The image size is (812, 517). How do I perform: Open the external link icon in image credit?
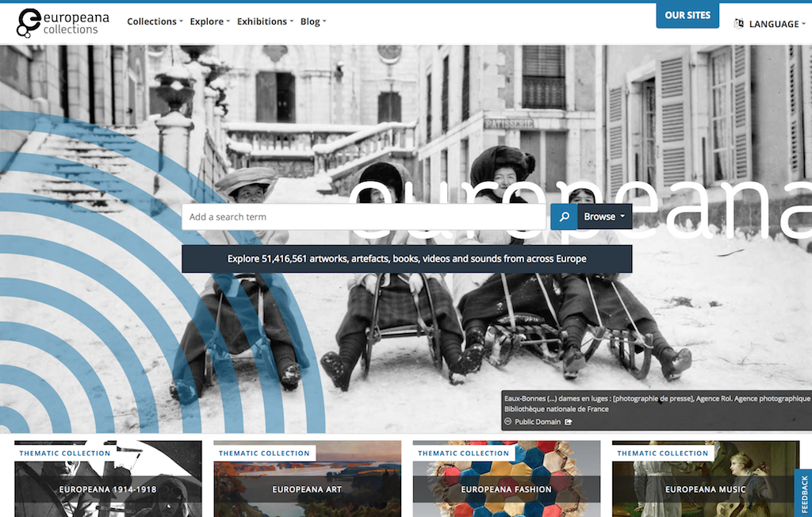[569, 422]
